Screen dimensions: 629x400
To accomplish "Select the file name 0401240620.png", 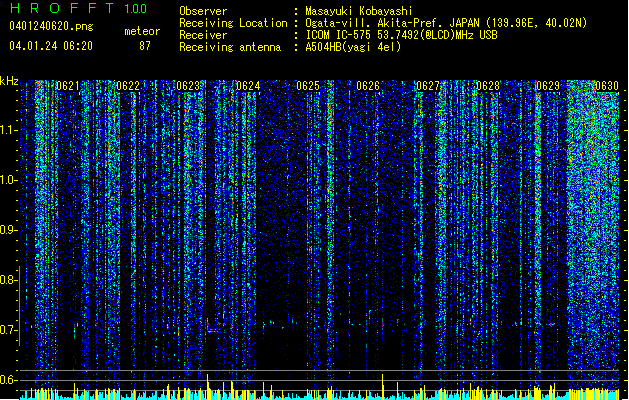I will coord(51,26).
